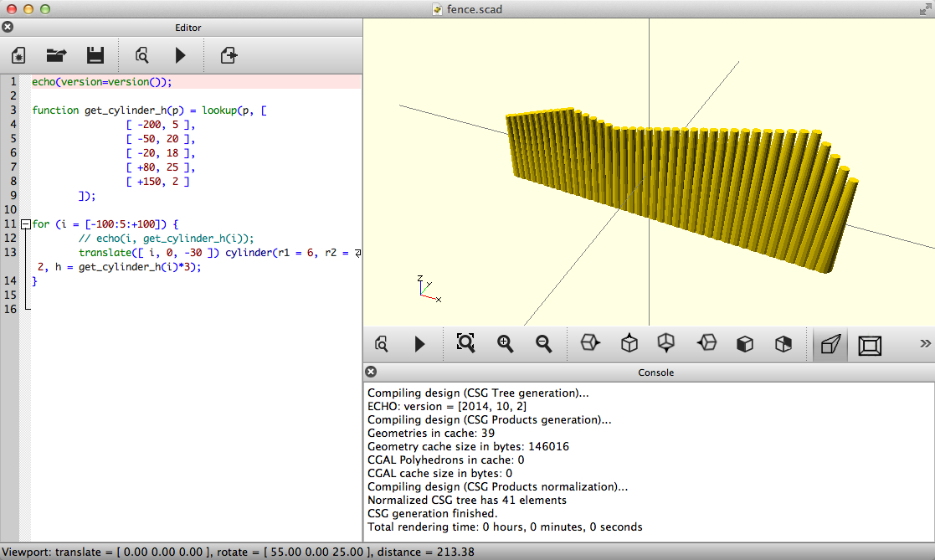Image resolution: width=935 pixels, height=560 pixels.
Task: Switch to Top view cube icon
Action: point(629,343)
